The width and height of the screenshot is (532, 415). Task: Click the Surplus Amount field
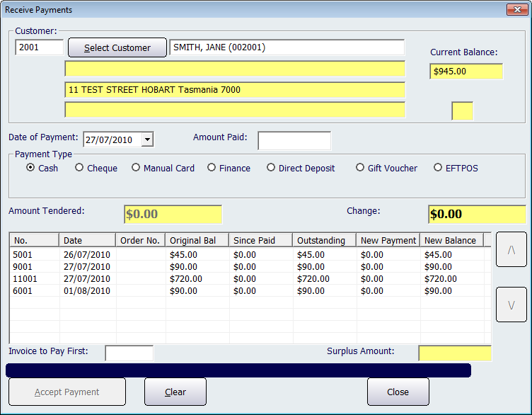(455, 353)
